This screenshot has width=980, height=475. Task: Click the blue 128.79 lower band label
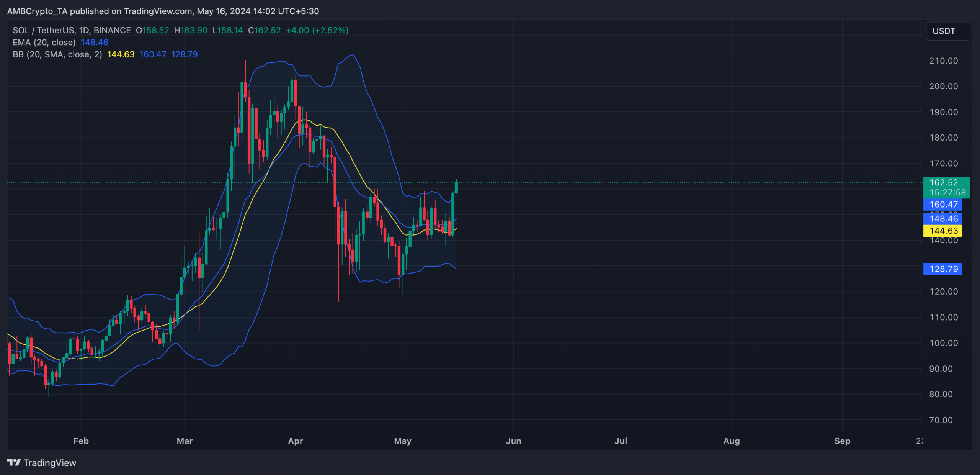[x=942, y=269]
